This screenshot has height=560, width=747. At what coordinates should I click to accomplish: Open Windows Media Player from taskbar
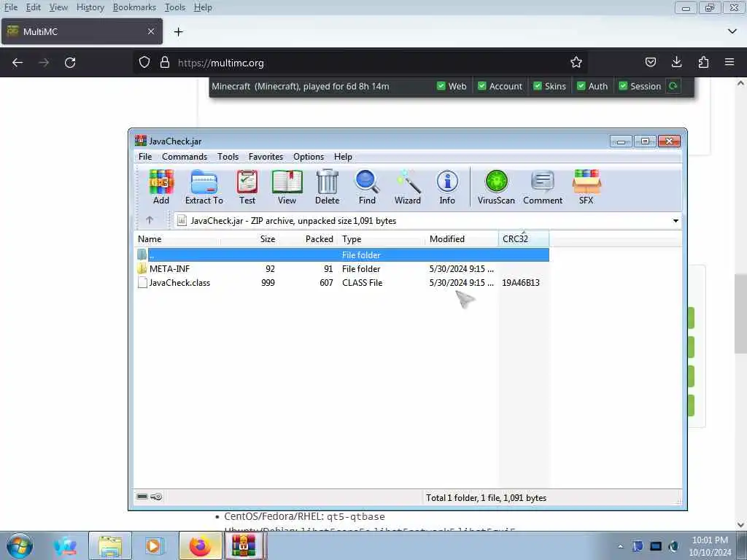coord(153,546)
